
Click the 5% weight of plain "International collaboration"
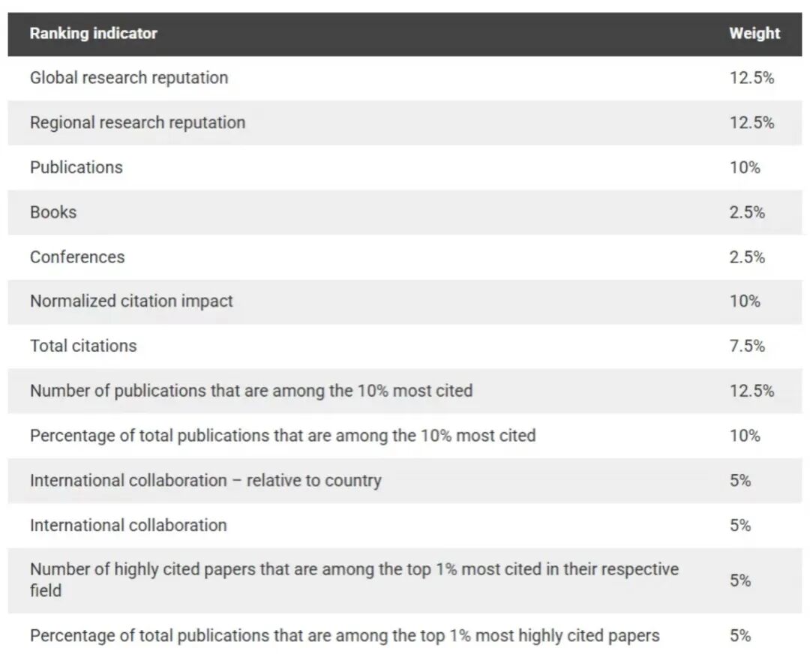coord(740,526)
